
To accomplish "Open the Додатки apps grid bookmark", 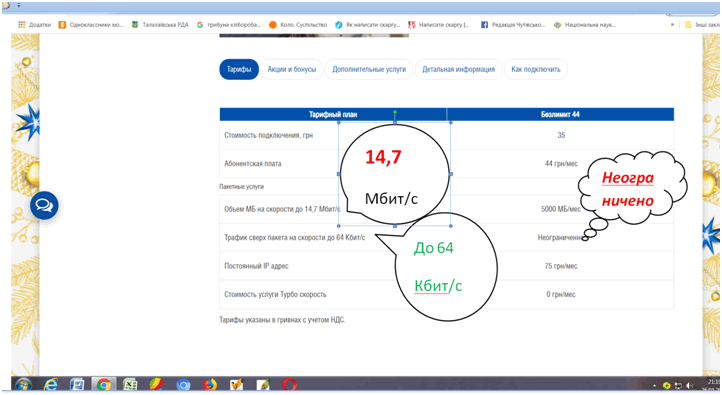I will [35, 25].
